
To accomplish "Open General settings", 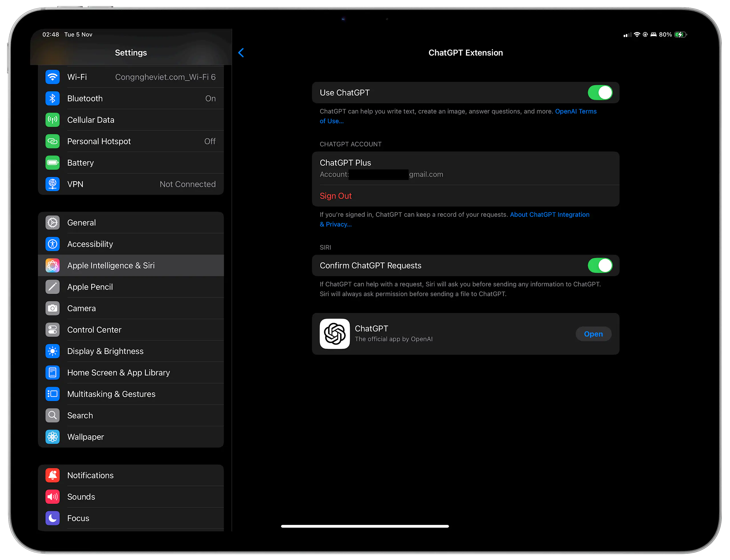I will tap(131, 223).
